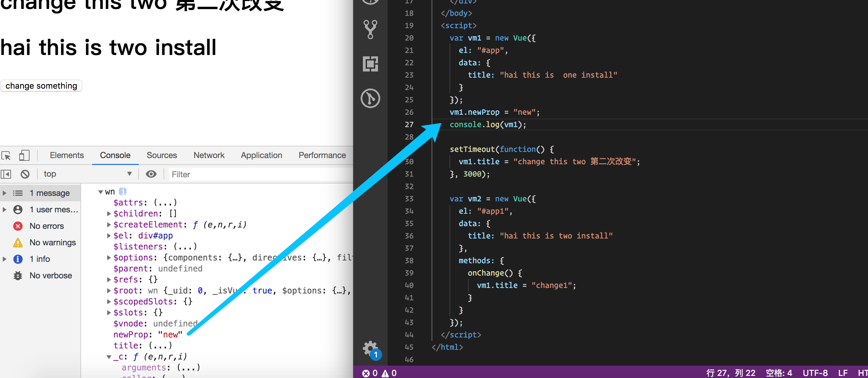The width and height of the screenshot is (868, 378).
Task: Hide the console sidebar panel toggle
Action: click(x=6, y=174)
